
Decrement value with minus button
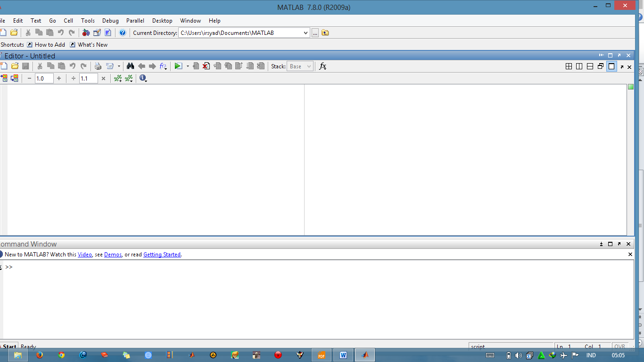click(x=29, y=78)
